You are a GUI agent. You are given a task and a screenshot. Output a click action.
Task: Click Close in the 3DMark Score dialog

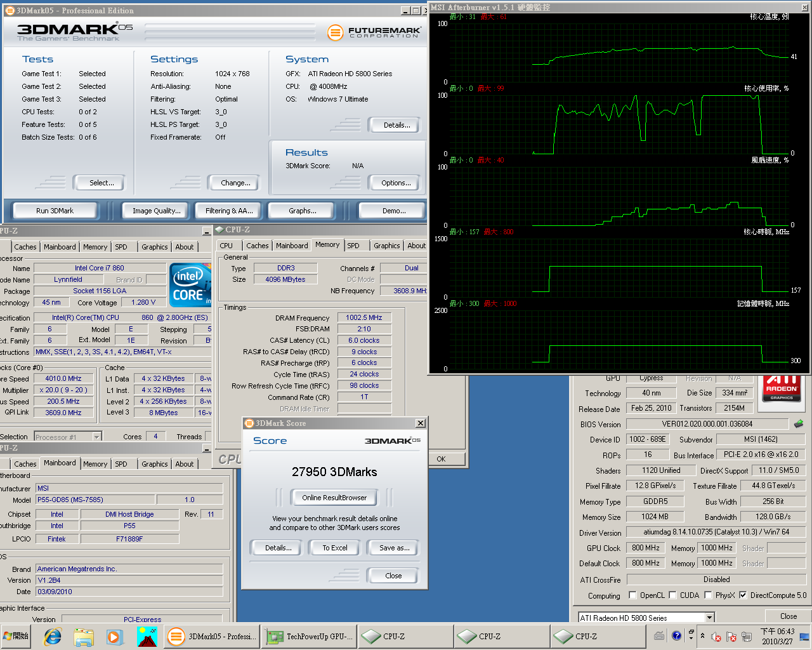click(393, 576)
